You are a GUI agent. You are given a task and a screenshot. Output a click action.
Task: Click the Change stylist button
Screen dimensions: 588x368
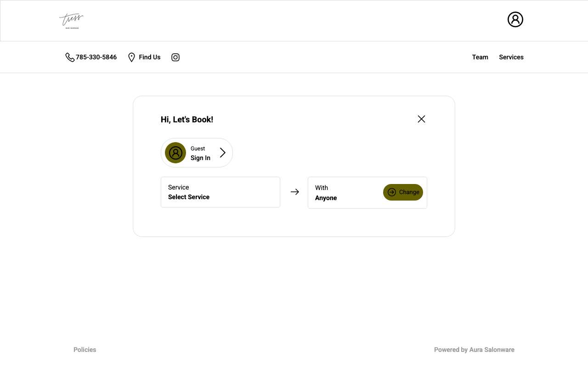point(403,192)
